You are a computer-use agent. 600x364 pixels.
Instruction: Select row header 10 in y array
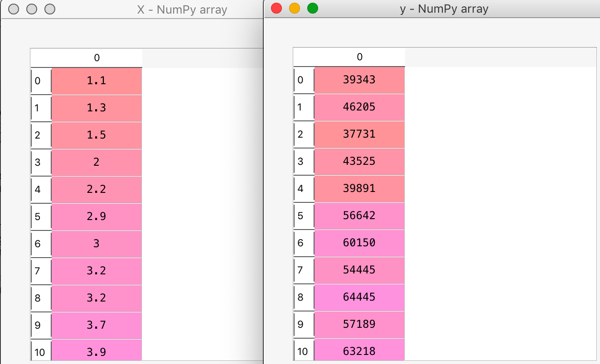click(304, 350)
